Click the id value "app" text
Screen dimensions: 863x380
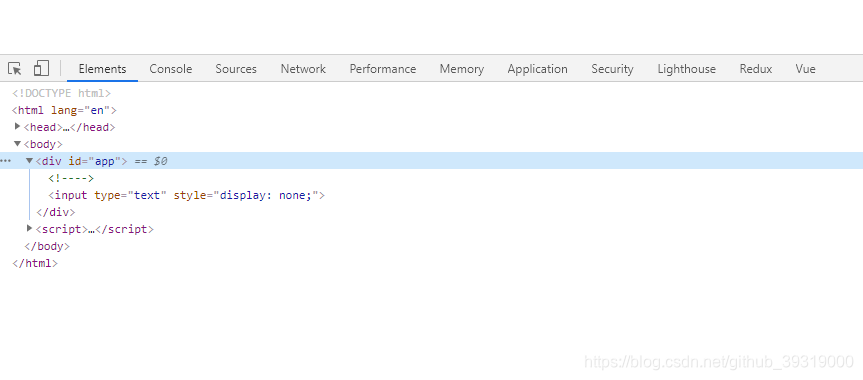click(105, 161)
